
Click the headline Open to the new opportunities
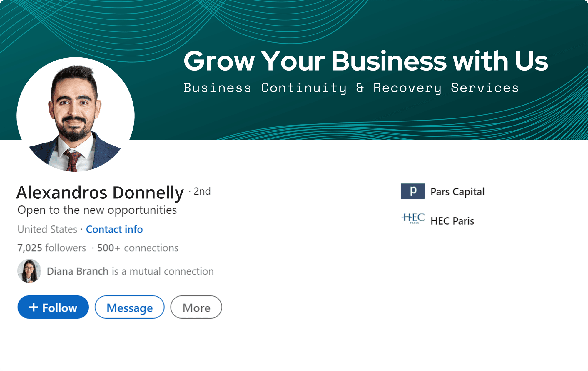97,210
